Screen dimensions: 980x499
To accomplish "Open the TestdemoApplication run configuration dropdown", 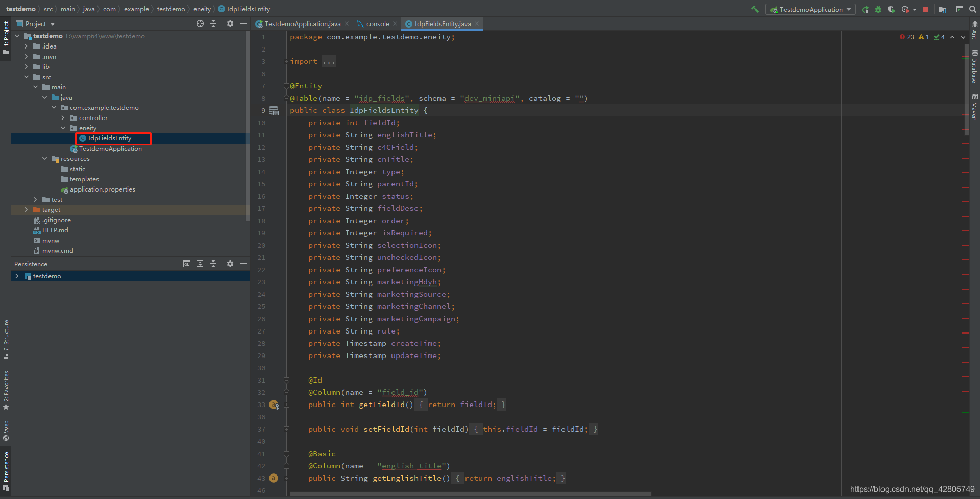I will [811, 9].
